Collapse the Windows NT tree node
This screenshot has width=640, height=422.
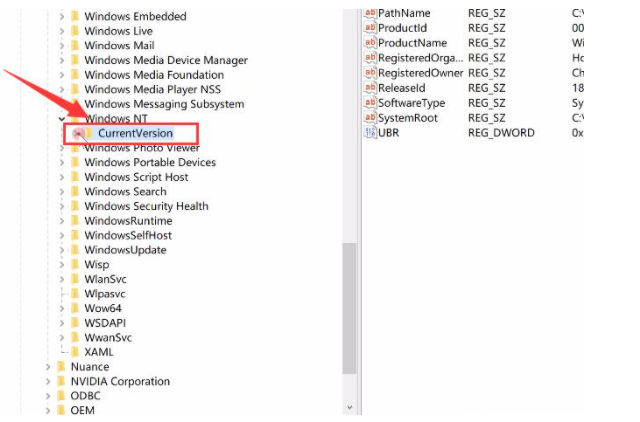(62, 119)
